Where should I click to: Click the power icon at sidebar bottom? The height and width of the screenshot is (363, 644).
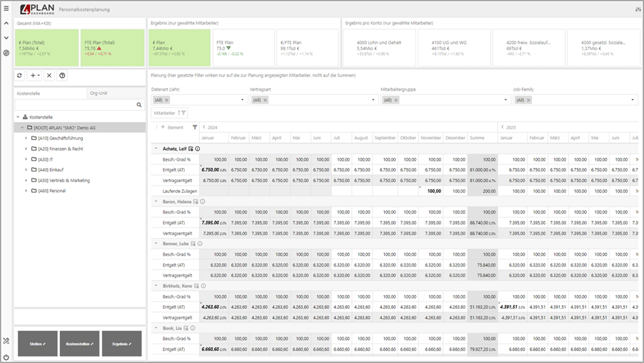pyautogui.click(x=6, y=357)
